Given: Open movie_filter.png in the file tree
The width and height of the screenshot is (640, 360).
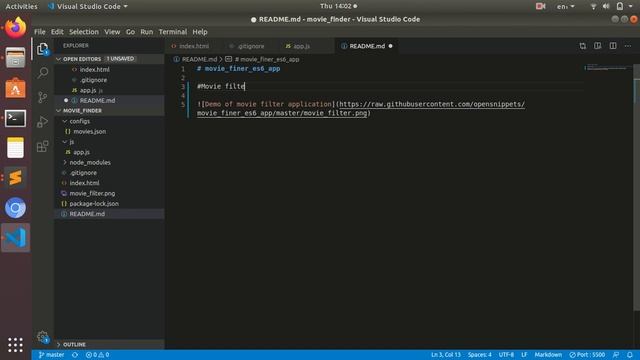Looking at the screenshot, I should 92,193.
